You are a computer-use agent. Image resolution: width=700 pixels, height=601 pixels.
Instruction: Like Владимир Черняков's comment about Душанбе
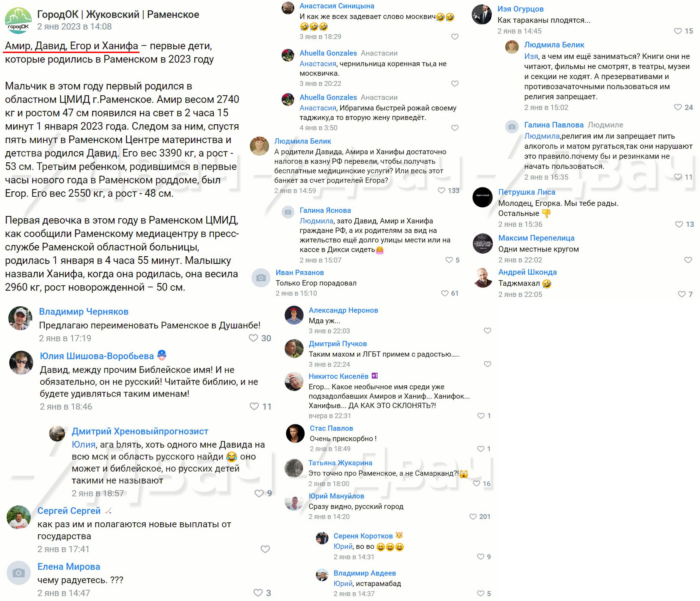(253, 338)
